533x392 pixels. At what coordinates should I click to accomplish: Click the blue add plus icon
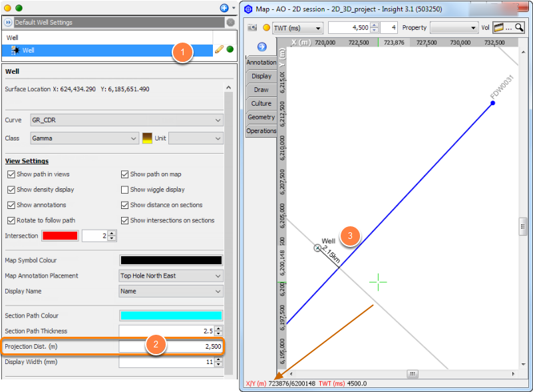click(x=224, y=8)
